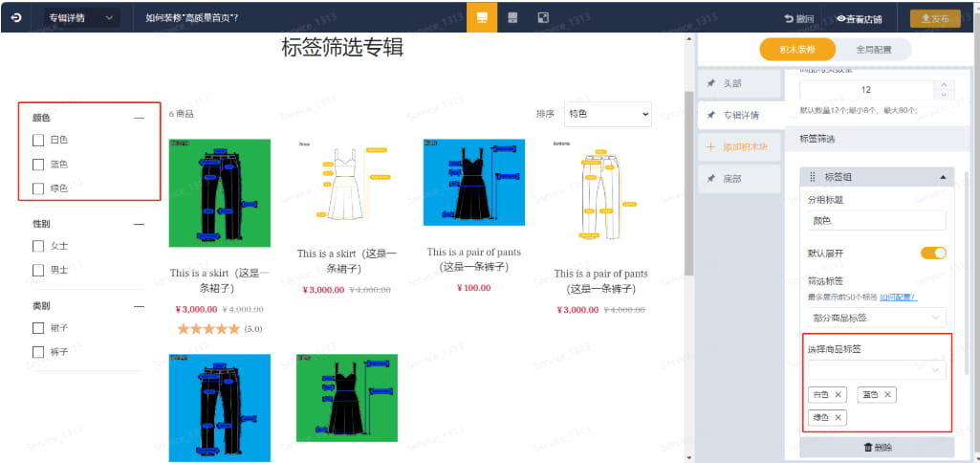Open the 选择商品标签 dropdown
980x463 pixels.
(876, 370)
